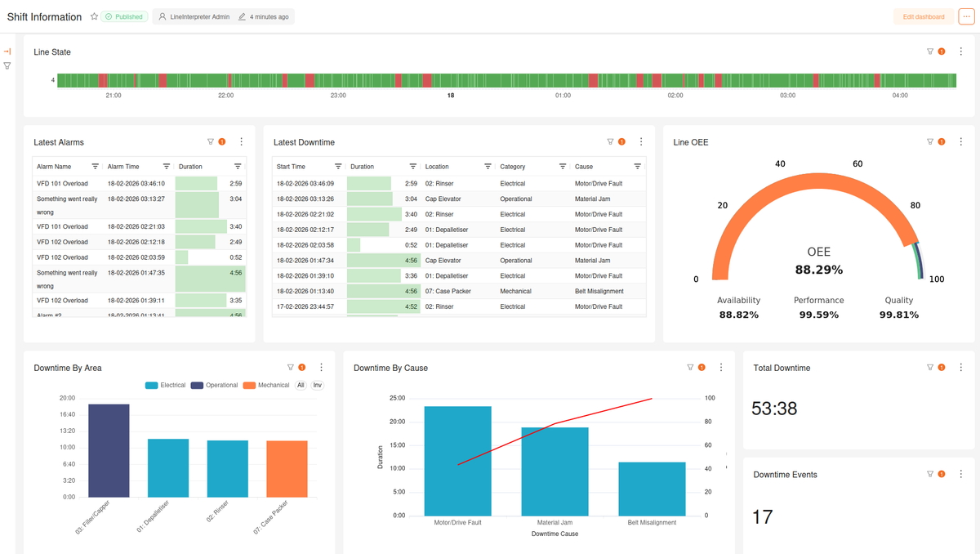Open the Total Downtime options menu
Screen dimensions: 980x554
click(960, 367)
